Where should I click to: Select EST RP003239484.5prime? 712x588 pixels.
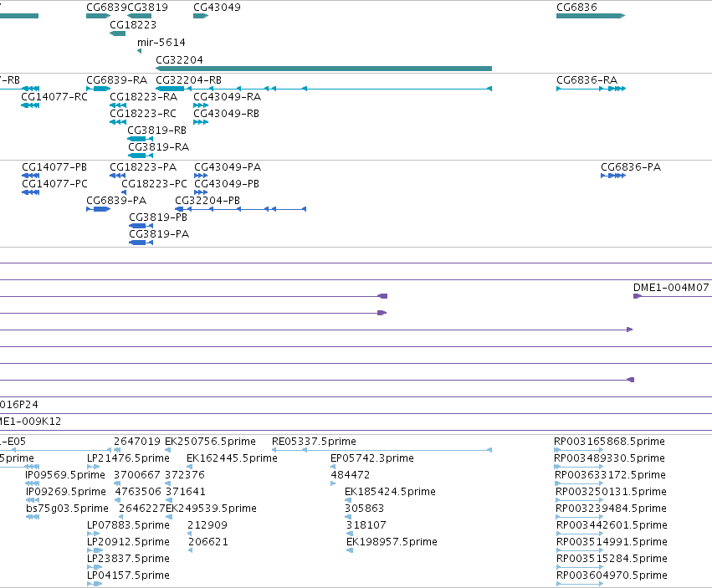[612, 509]
